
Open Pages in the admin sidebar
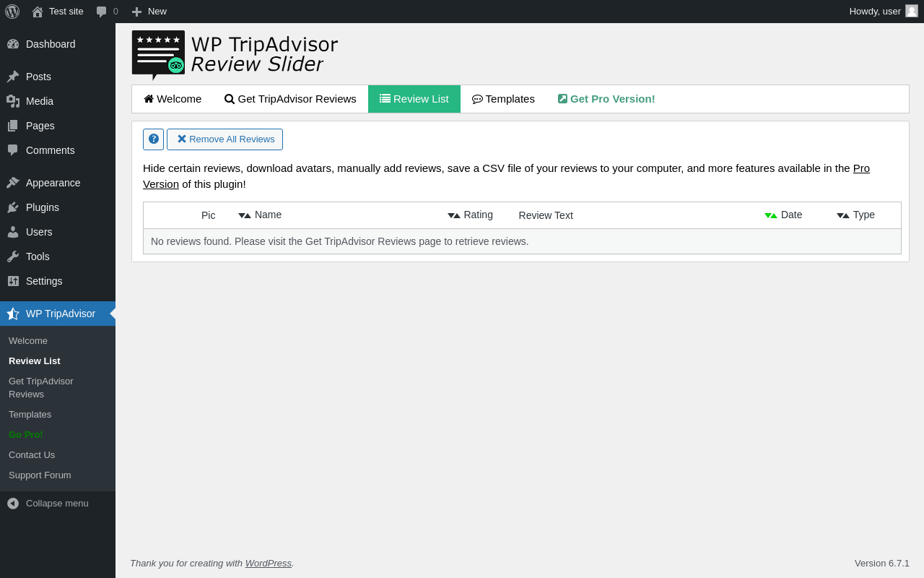(x=40, y=126)
